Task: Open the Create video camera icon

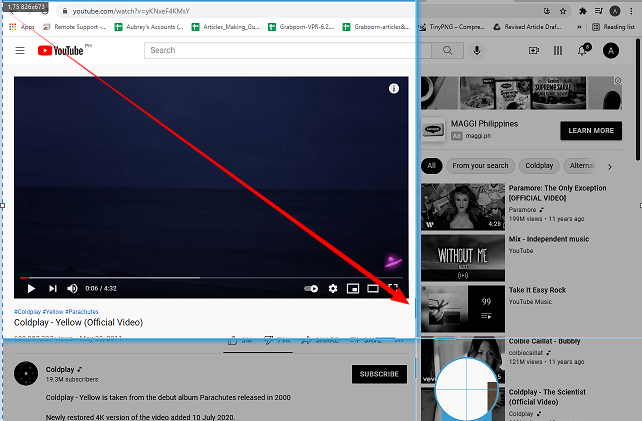Action: (533, 50)
